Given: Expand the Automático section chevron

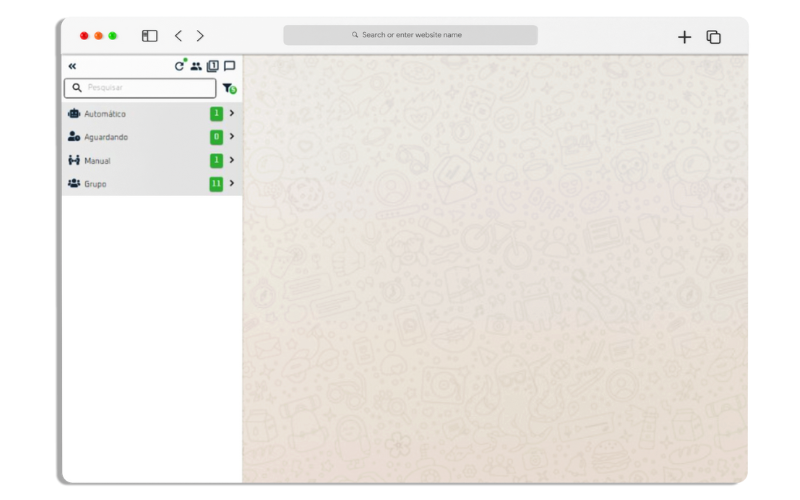Looking at the screenshot, I should pyautogui.click(x=232, y=113).
